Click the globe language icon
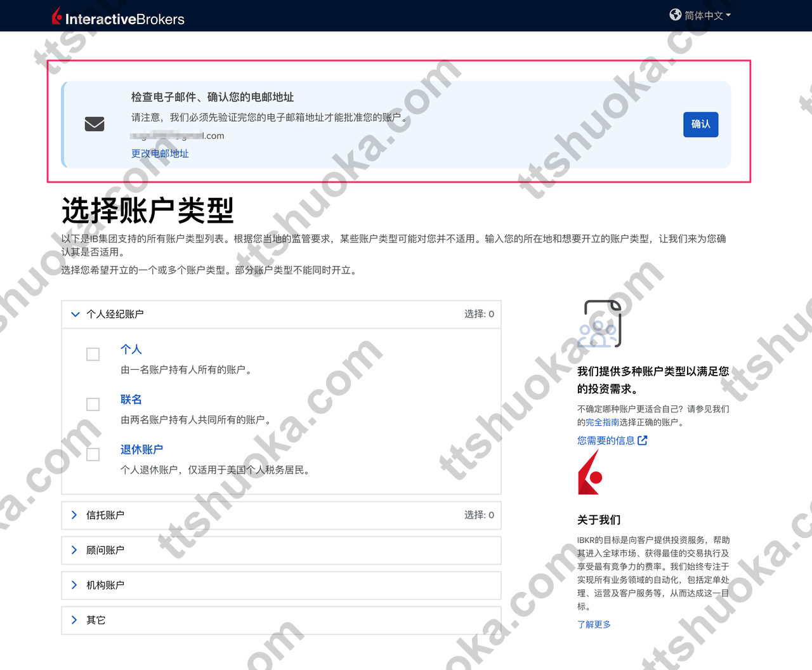This screenshot has width=812, height=670. click(676, 15)
